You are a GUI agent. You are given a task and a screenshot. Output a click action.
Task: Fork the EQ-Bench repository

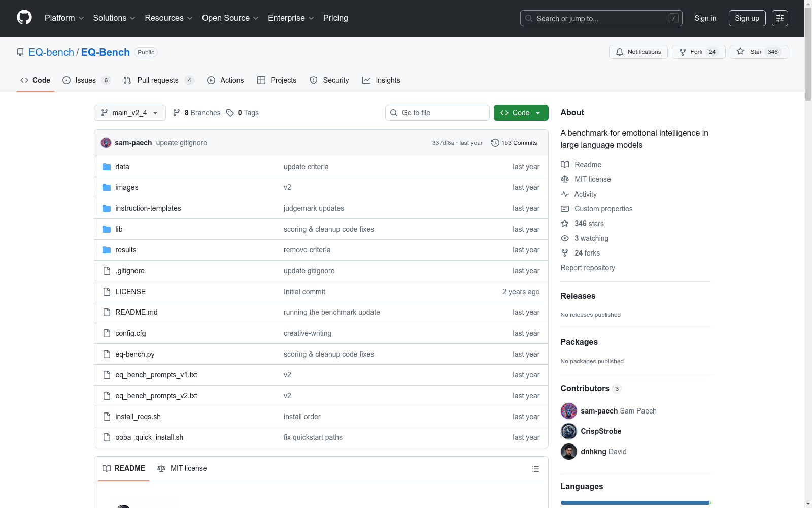[x=699, y=52]
